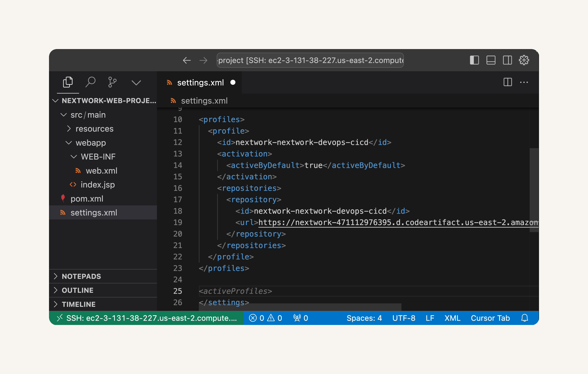
Task: Click the activeProfiles suggestion on line 25
Action: tap(235, 291)
